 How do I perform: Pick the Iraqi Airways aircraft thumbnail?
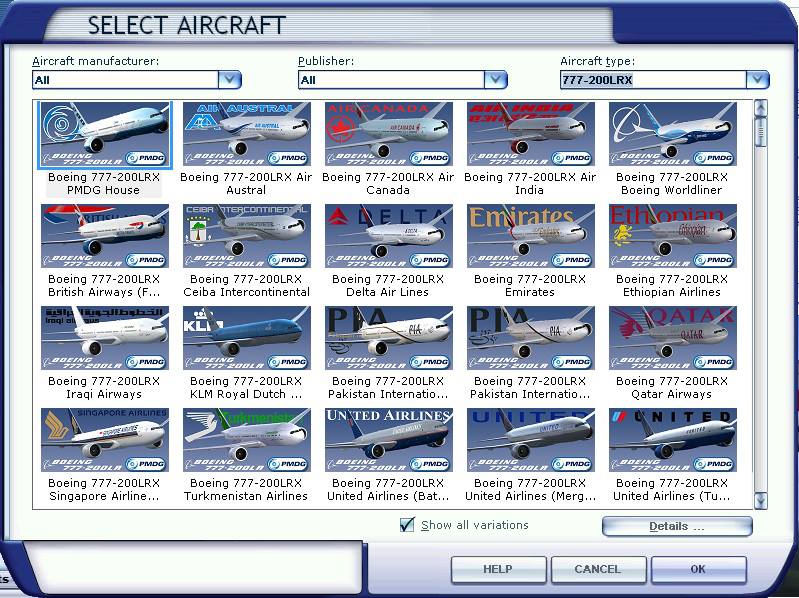click(x=104, y=338)
